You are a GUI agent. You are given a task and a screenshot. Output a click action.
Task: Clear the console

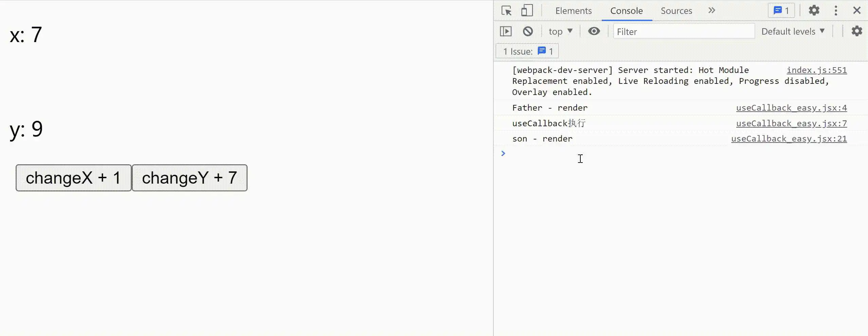[527, 32]
